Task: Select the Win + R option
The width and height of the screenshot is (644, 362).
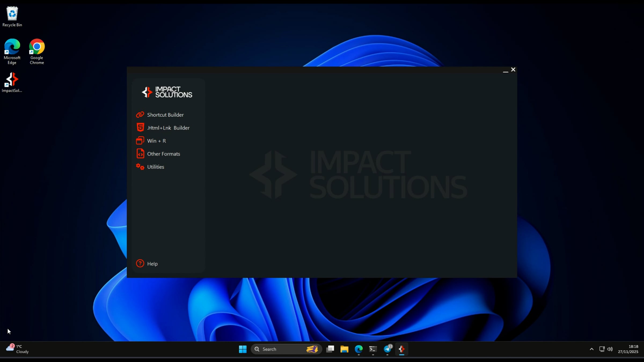Action: (x=151, y=141)
